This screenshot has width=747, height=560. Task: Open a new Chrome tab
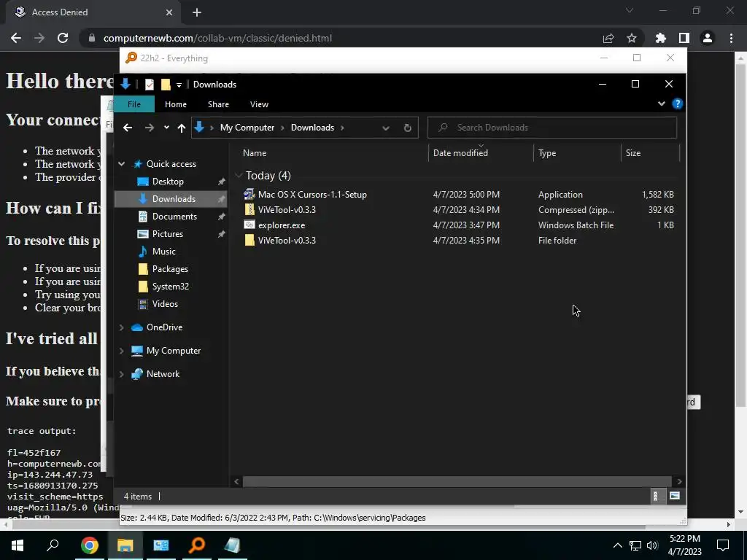(x=197, y=12)
